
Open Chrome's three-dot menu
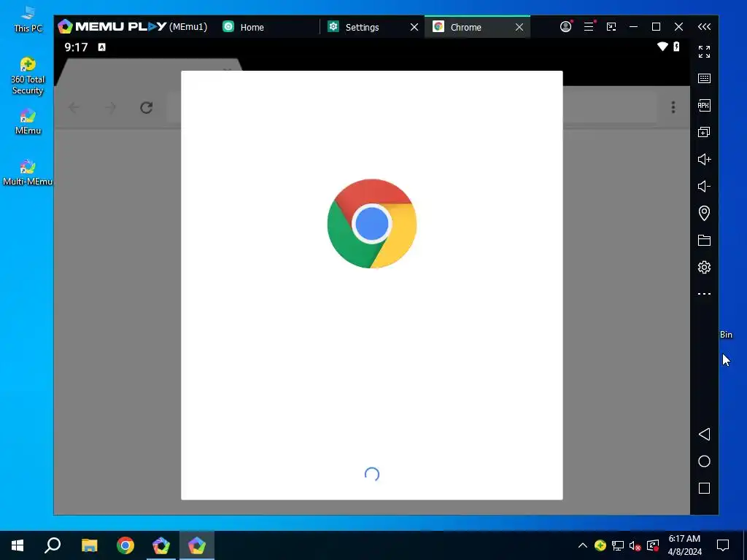673,107
